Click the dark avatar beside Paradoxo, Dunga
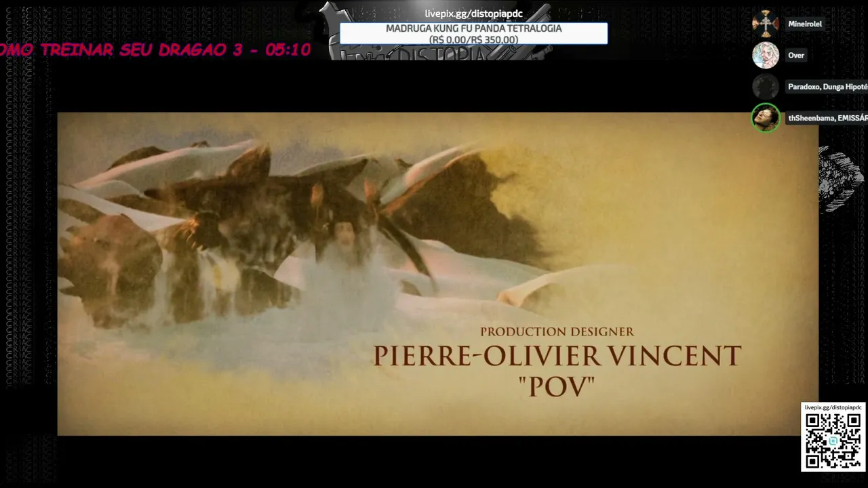 pyautogui.click(x=766, y=87)
